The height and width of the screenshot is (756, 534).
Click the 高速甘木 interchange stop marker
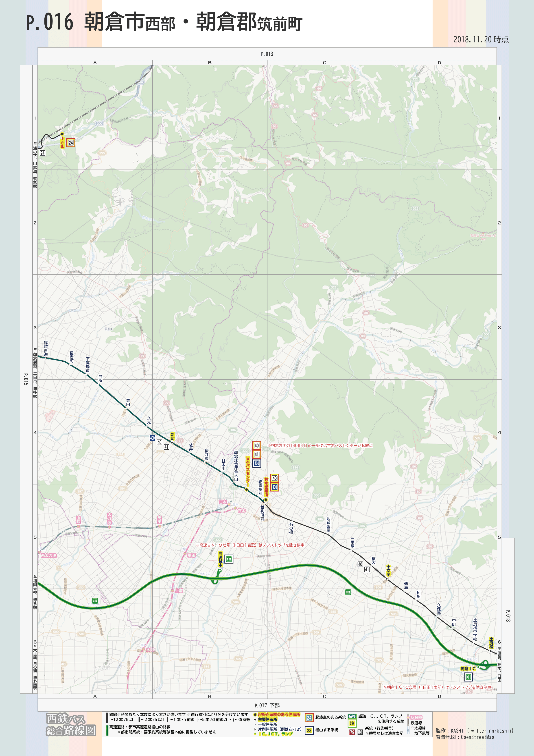pyautogui.click(x=220, y=570)
